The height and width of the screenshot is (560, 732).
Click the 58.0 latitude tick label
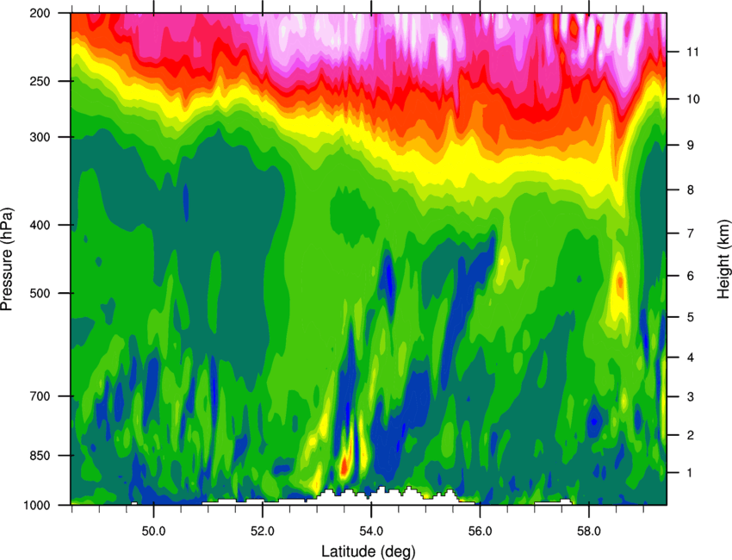pyautogui.click(x=589, y=531)
